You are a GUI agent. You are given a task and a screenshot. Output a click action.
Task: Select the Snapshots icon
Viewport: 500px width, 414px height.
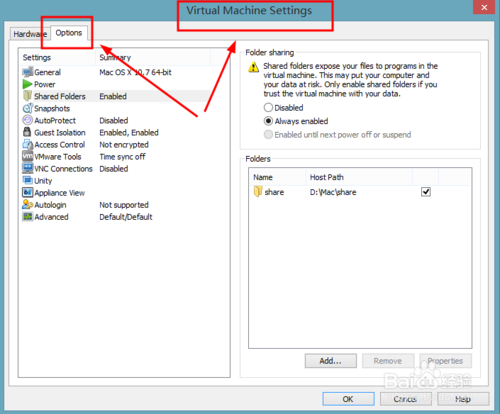point(28,108)
